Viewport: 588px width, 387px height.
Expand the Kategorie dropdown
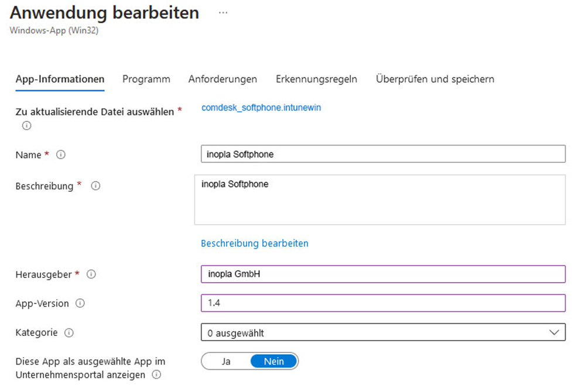click(382, 332)
